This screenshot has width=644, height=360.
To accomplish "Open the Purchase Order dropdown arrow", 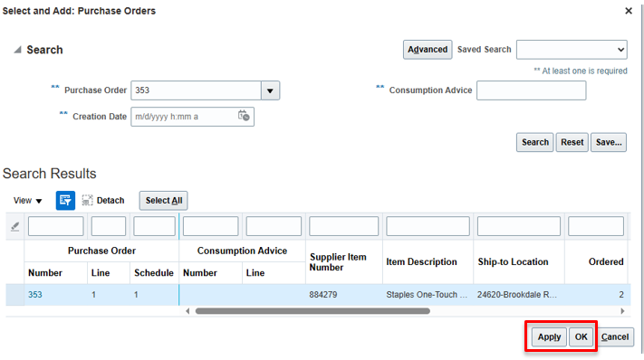I will pos(270,90).
